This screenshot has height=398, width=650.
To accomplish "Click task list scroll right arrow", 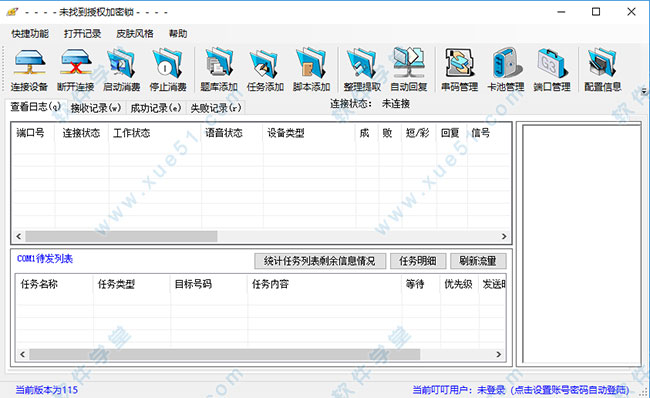I will point(499,354).
